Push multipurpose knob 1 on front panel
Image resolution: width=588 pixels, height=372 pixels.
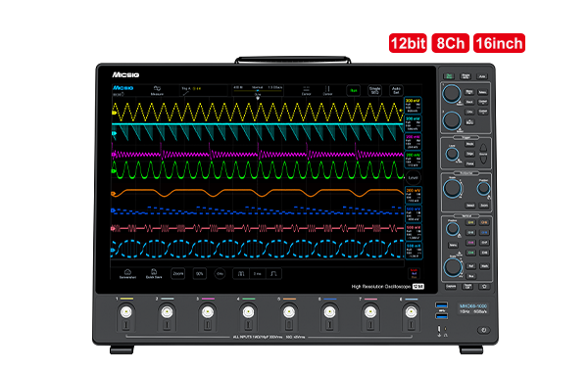pyautogui.click(x=452, y=94)
